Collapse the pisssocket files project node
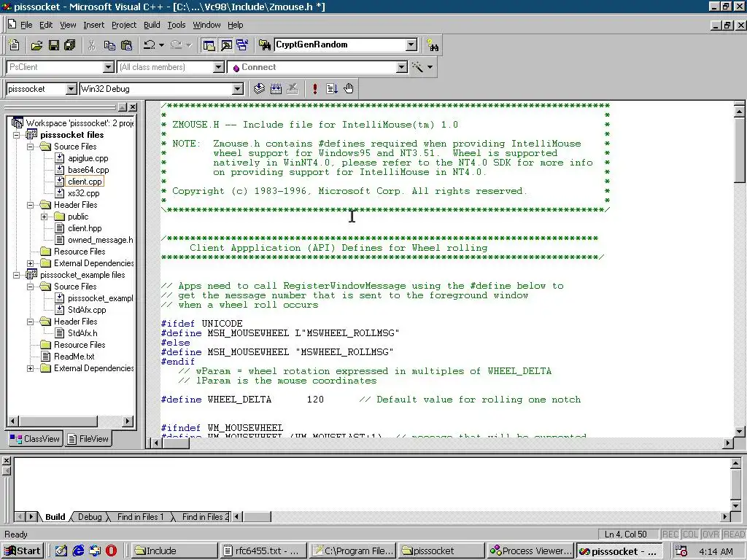Screen dimensions: 747x560 pyautogui.click(x=17, y=135)
